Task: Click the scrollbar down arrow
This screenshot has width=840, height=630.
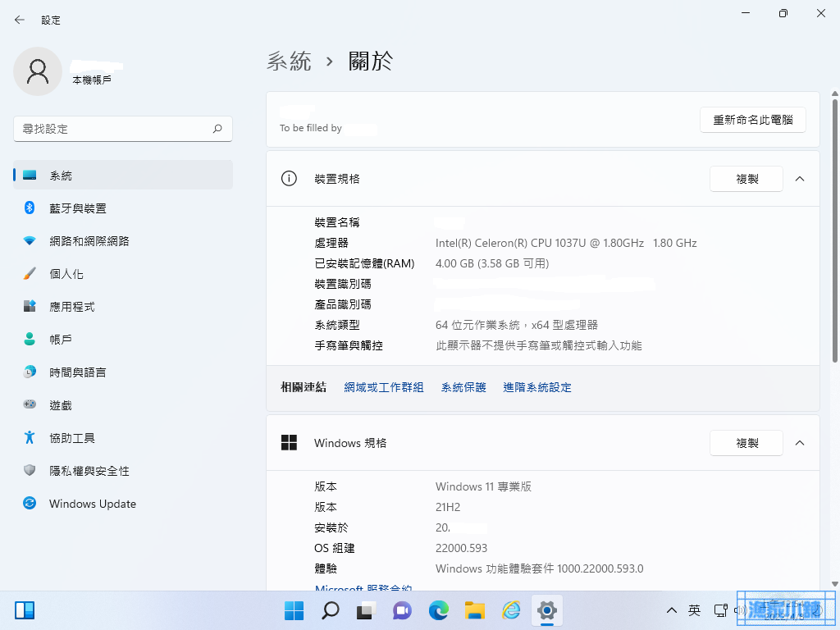Action: [834, 584]
